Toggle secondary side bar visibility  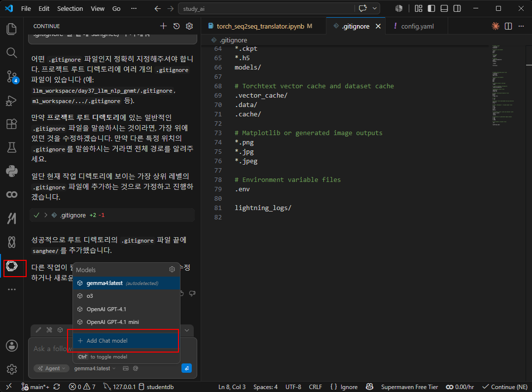tap(457, 8)
